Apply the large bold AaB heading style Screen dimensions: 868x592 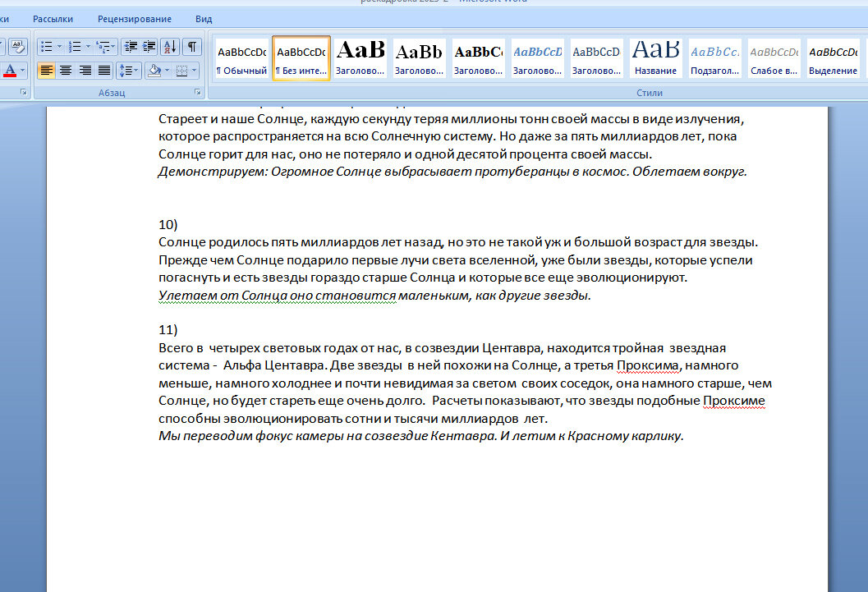(x=361, y=57)
